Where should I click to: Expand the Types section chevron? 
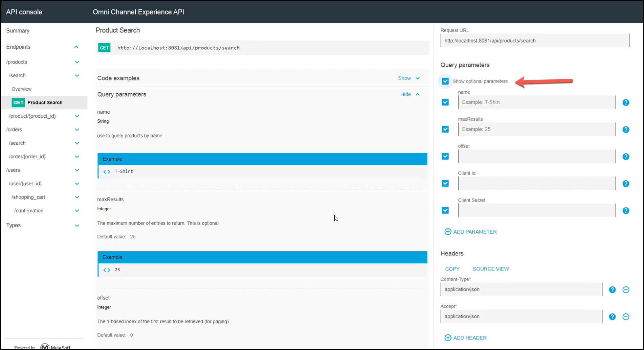(x=77, y=226)
